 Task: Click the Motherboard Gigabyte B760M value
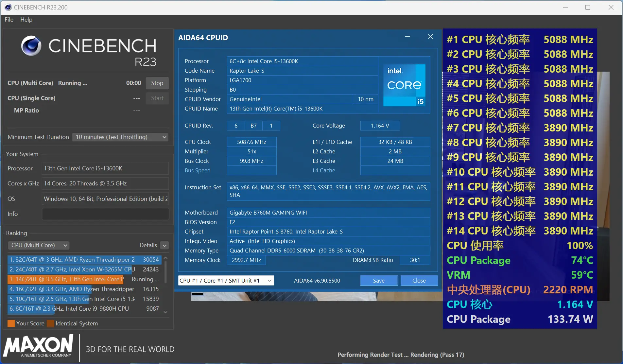(x=328, y=213)
